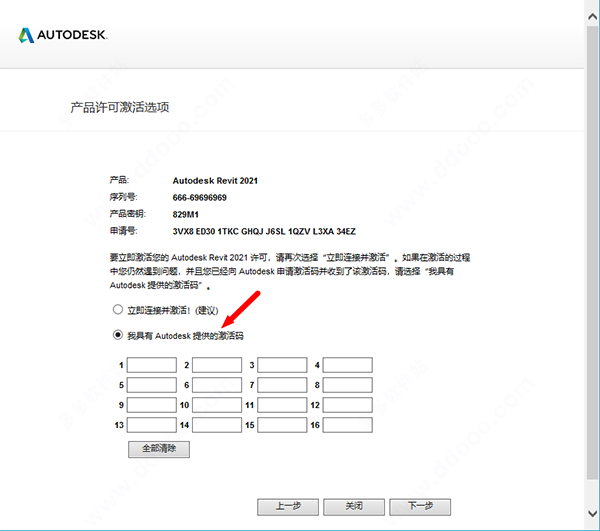Viewport: 600px width, 531px height.
Task: Focus activation code field 1
Action: [x=152, y=365]
